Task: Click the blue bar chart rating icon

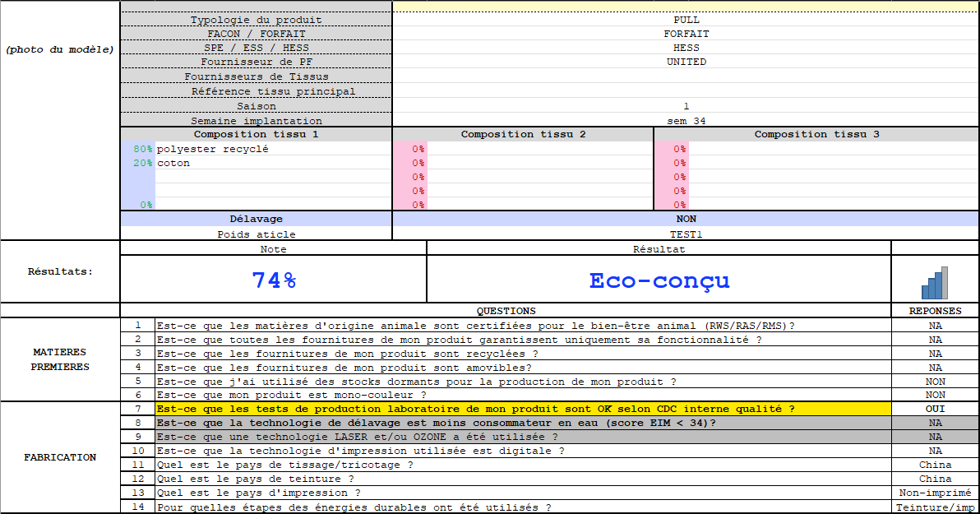Action: pos(935,283)
